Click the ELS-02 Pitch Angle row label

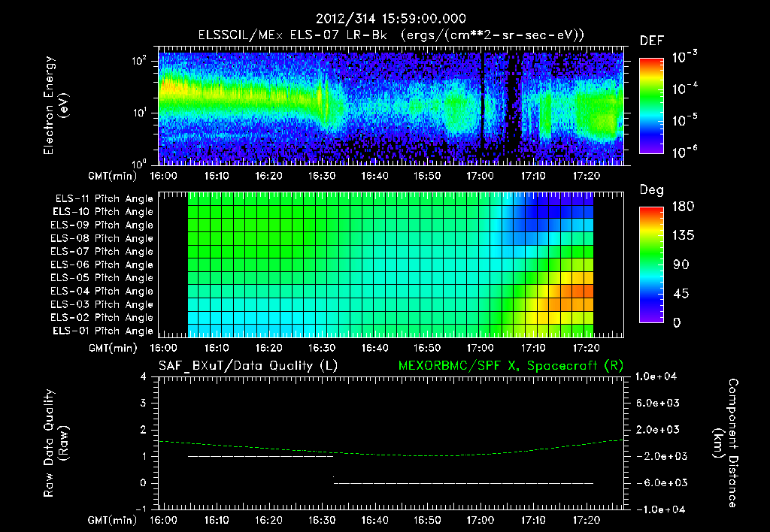click(102, 318)
